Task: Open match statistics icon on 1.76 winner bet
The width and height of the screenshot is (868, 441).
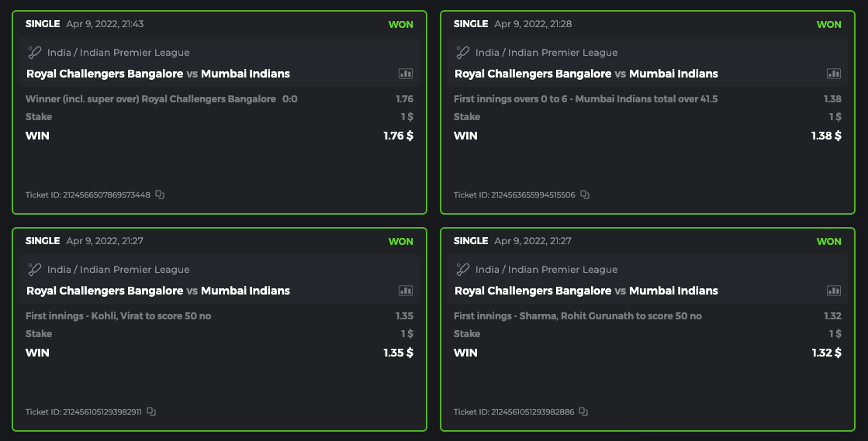Action: tap(406, 74)
